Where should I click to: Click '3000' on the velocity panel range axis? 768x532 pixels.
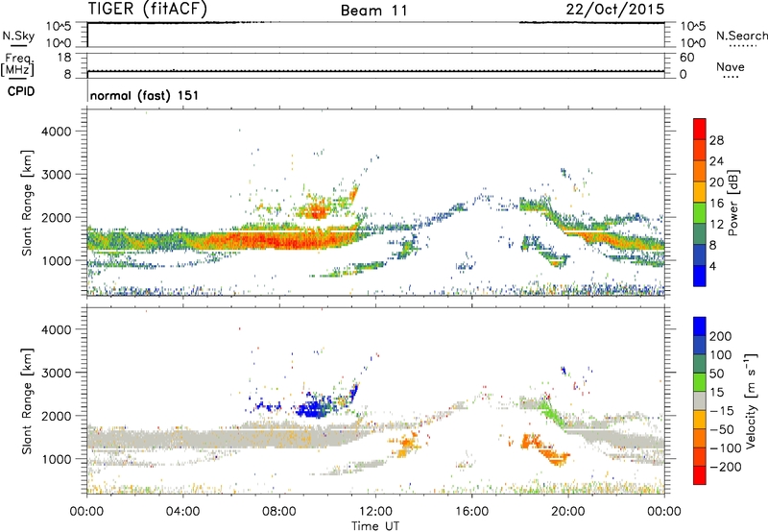point(57,373)
